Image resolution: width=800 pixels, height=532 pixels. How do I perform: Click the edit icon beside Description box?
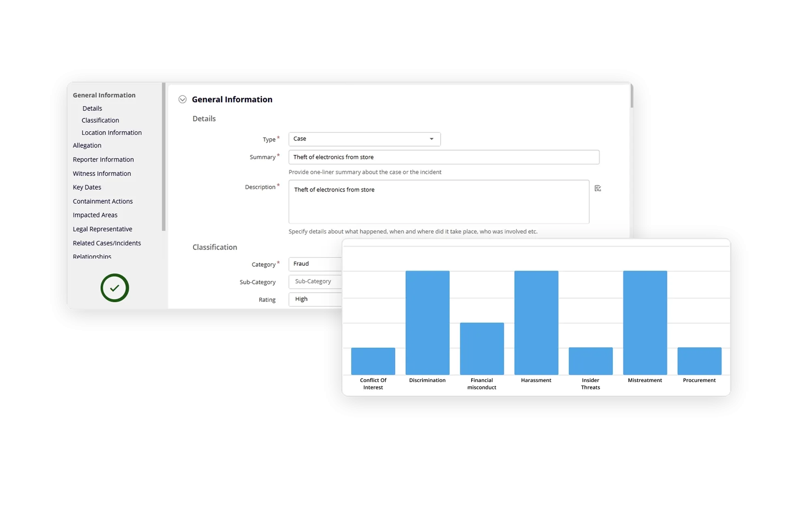coord(597,188)
